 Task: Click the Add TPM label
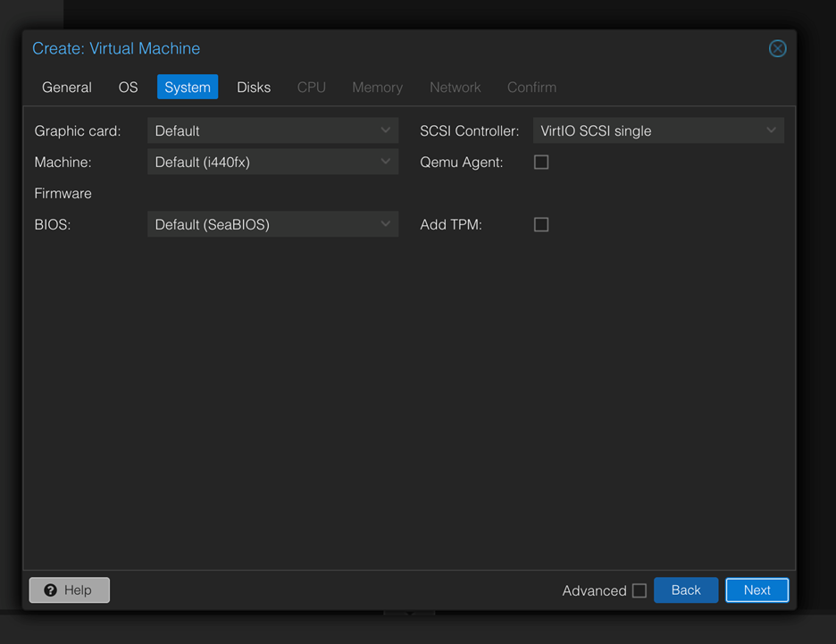coord(451,225)
